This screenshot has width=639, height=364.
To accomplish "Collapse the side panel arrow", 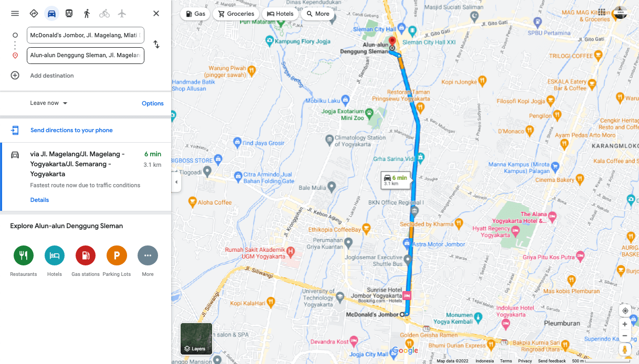I will click(176, 182).
